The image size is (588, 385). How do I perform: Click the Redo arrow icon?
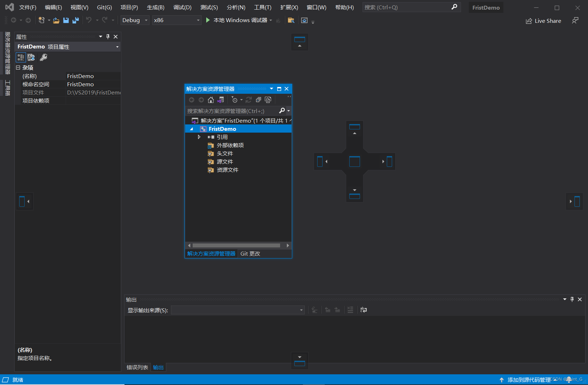coord(105,20)
